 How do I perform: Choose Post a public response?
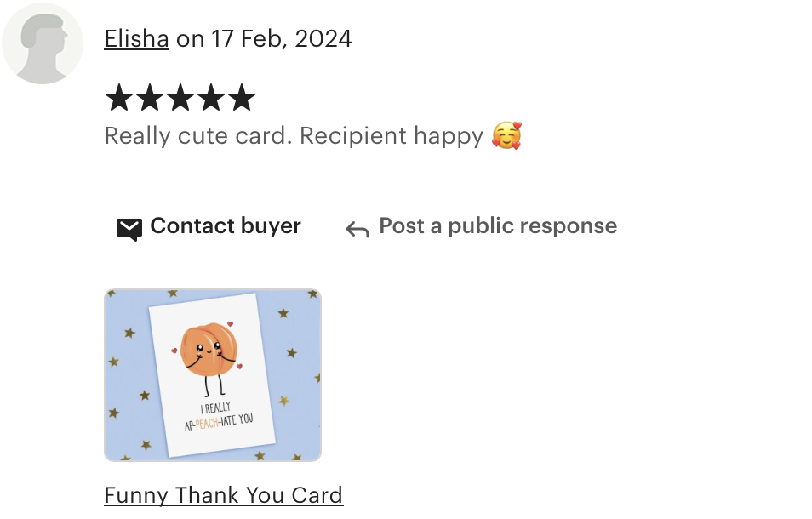pos(498,225)
